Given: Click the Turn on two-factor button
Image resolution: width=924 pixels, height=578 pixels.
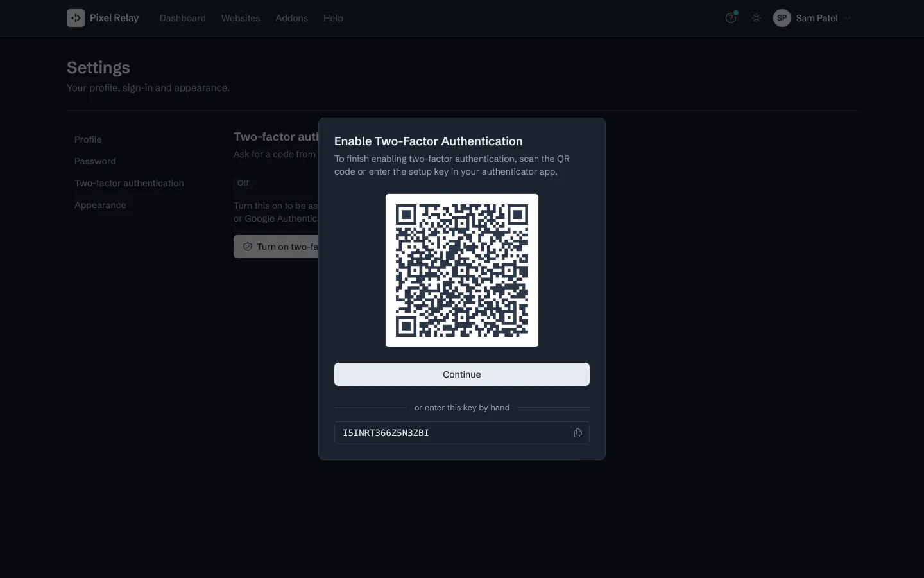Looking at the screenshot, I should click(x=277, y=247).
